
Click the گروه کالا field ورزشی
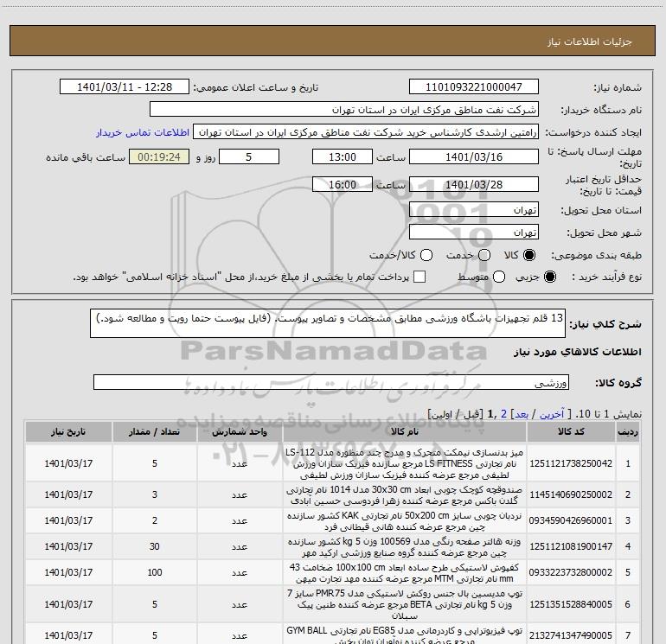pyautogui.click(x=331, y=382)
